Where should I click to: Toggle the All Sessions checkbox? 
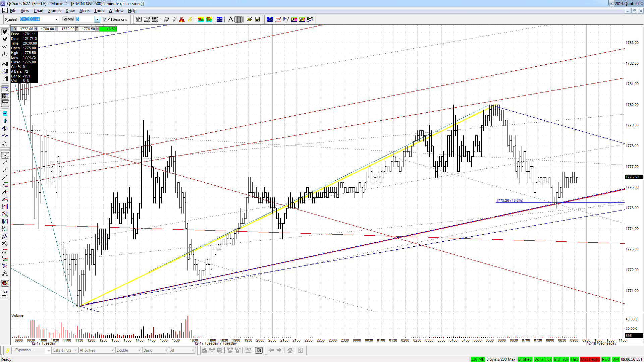(x=105, y=19)
